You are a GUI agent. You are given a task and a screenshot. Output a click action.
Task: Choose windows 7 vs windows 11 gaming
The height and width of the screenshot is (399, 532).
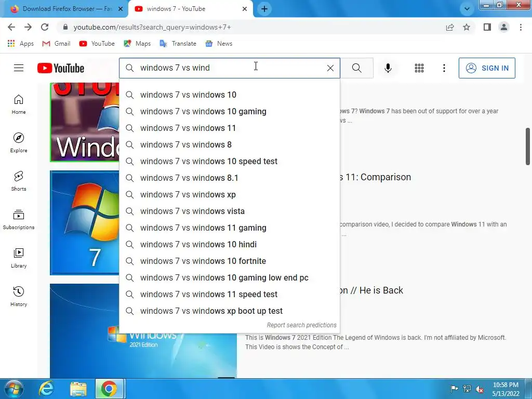coord(230,228)
